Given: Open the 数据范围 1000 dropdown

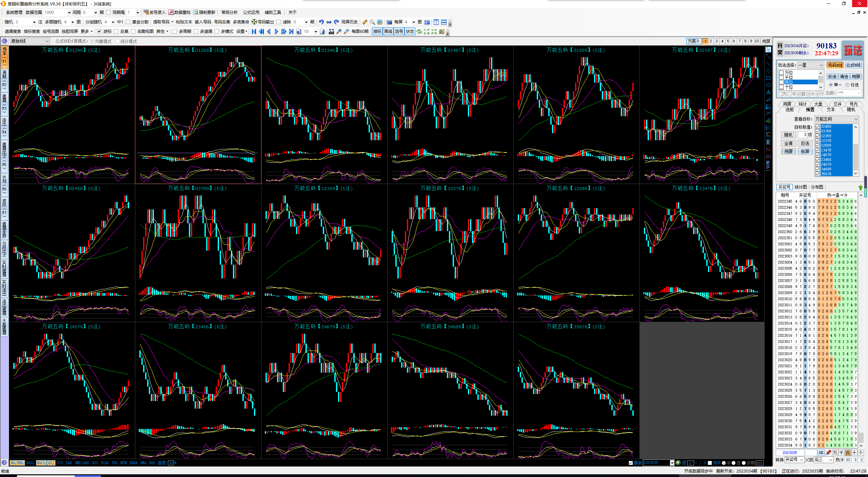Looking at the screenshot, I should 69,12.
